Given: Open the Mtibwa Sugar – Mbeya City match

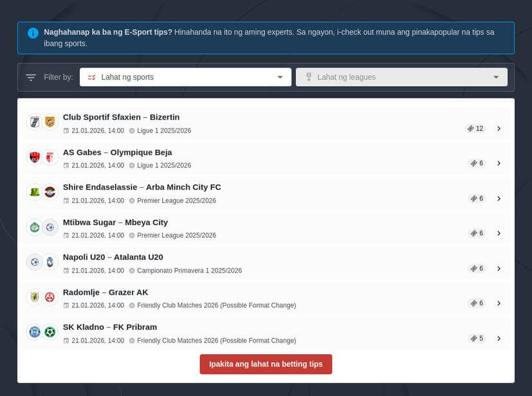Looking at the screenshot, I should click(115, 222).
